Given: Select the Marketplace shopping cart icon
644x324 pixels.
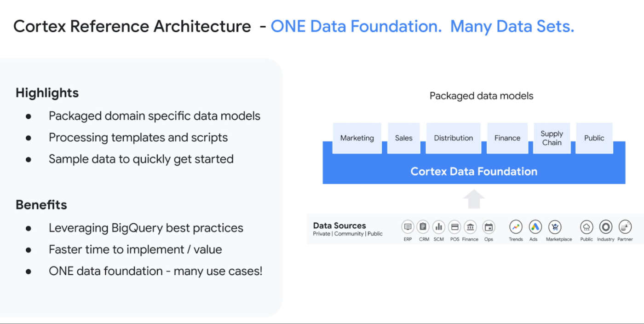Looking at the screenshot, I should pyautogui.click(x=556, y=227).
